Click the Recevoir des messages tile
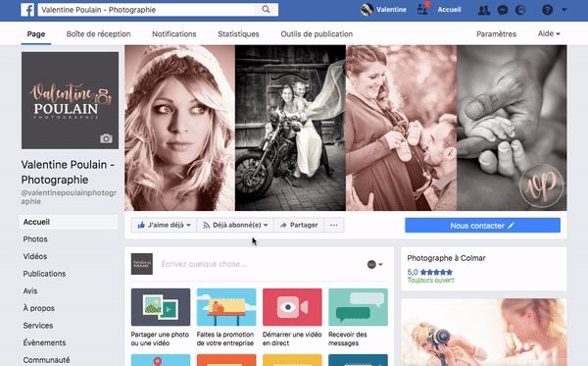The width and height of the screenshot is (588, 366). 358,318
